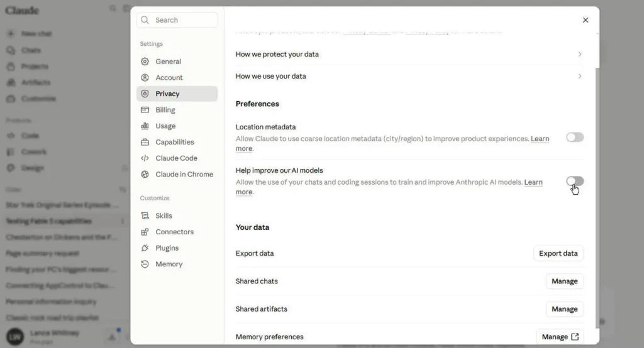Image resolution: width=644 pixels, height=348 pixels.
Task: Open Manage for Memory preferences
Action: click(560, 337)
